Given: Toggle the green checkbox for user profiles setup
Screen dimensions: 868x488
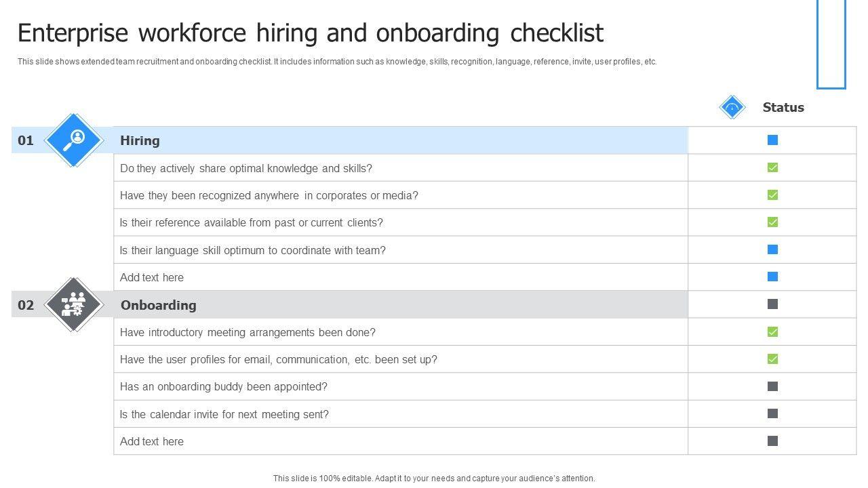Looking at the screenshot, I should point(772,359).
